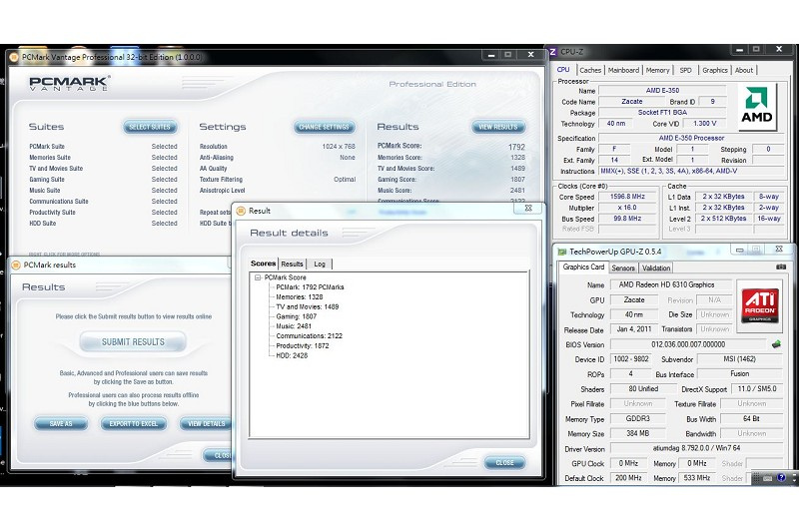Select 'Productivity: 1872' tree row
Viewport: 799px width, 532px height.
(303, 346)
